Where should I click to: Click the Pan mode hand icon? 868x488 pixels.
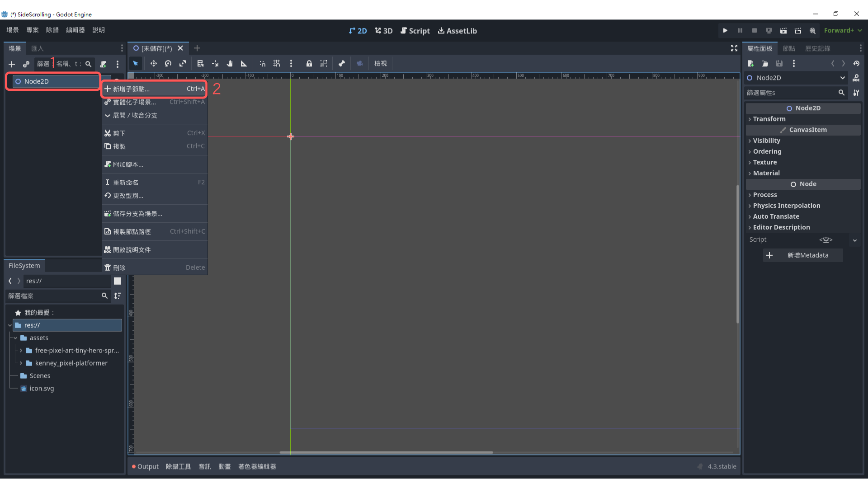point(230,64)
